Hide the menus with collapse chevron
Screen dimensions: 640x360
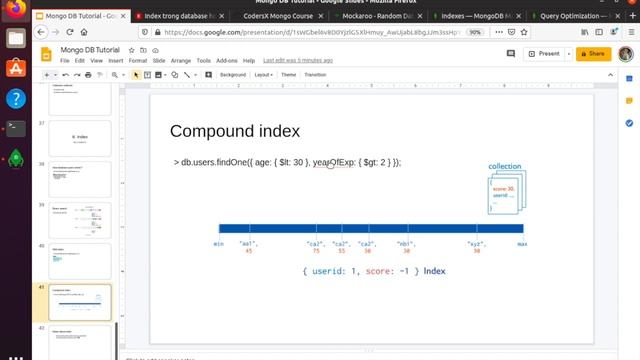pos(610,75)
